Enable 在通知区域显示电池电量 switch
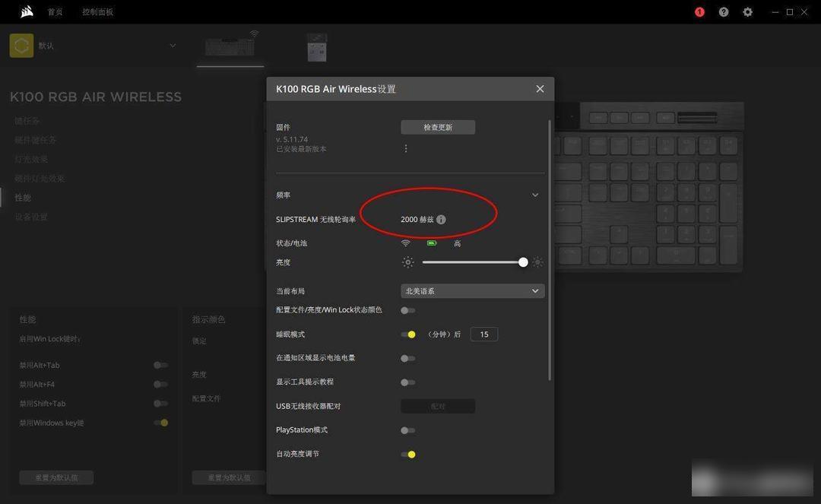 pyautogui.click(x=408, y=359)
